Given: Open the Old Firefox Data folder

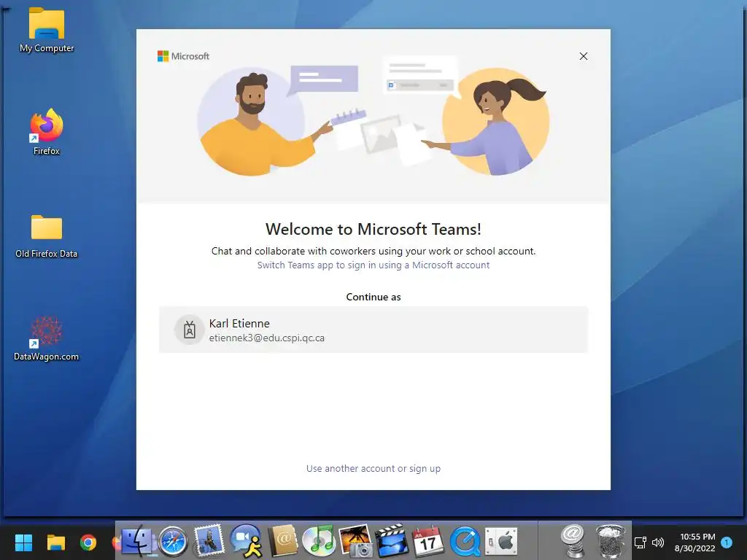Looking at the screenshot, I should point(46,236).
